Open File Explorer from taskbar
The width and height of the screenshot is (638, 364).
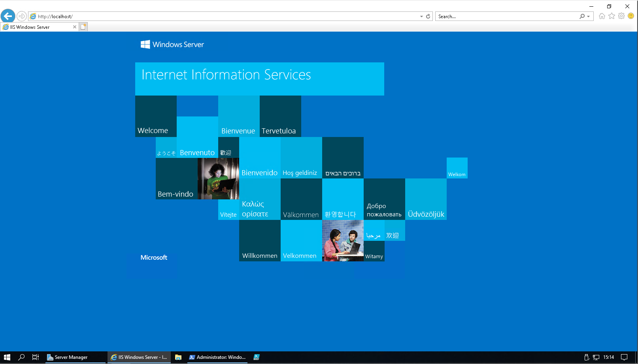[x=178, y=357]
